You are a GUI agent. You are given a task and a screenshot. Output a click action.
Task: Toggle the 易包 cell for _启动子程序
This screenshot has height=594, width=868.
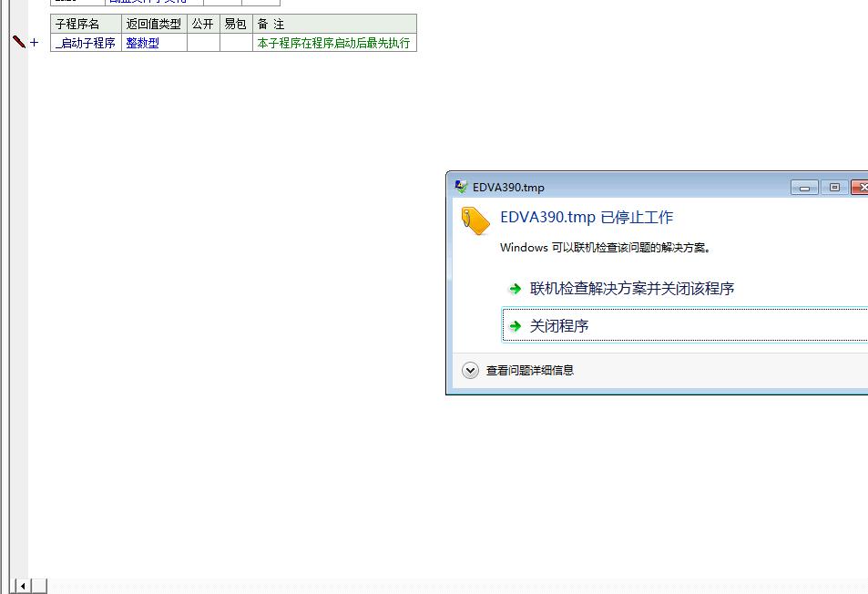[x=236, y=43]
